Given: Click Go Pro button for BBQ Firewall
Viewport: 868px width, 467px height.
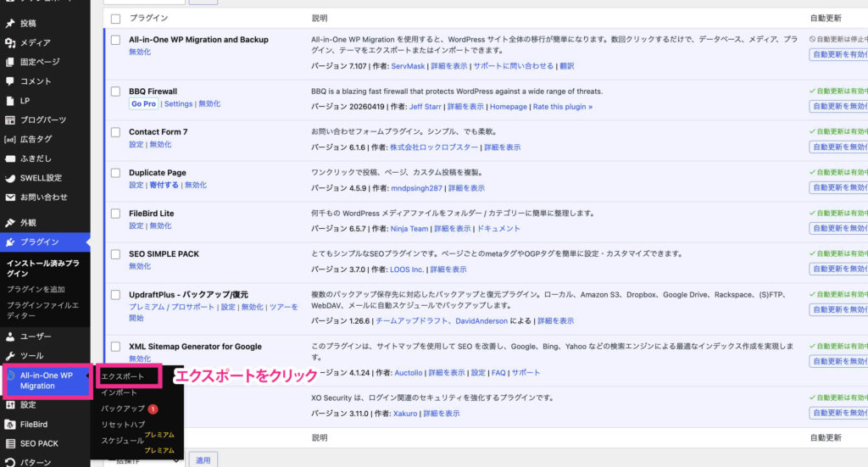Looking at the screenshot, I should 143,104.
